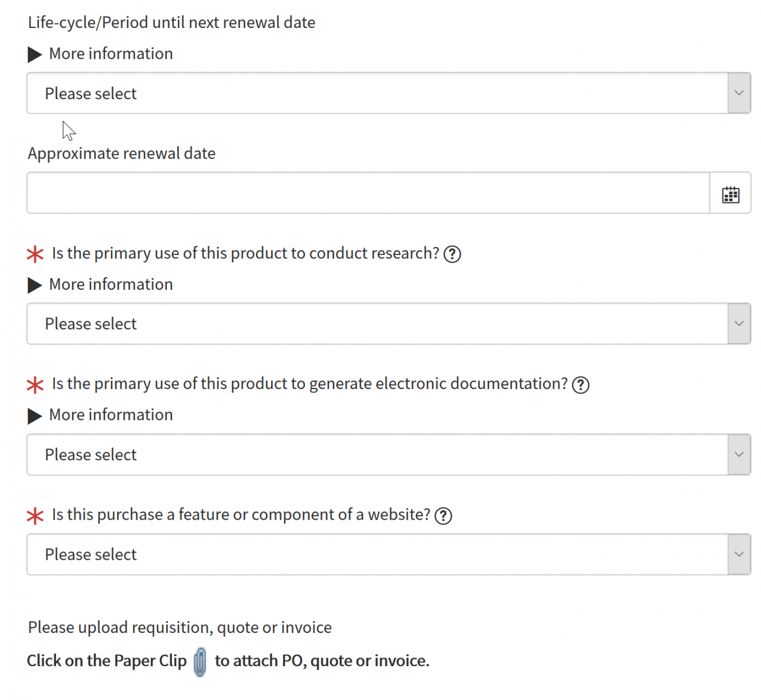This screenshot has width=761, height=700.
Task: Open the calendar date picker icon
Action: (x=730, y=194)
